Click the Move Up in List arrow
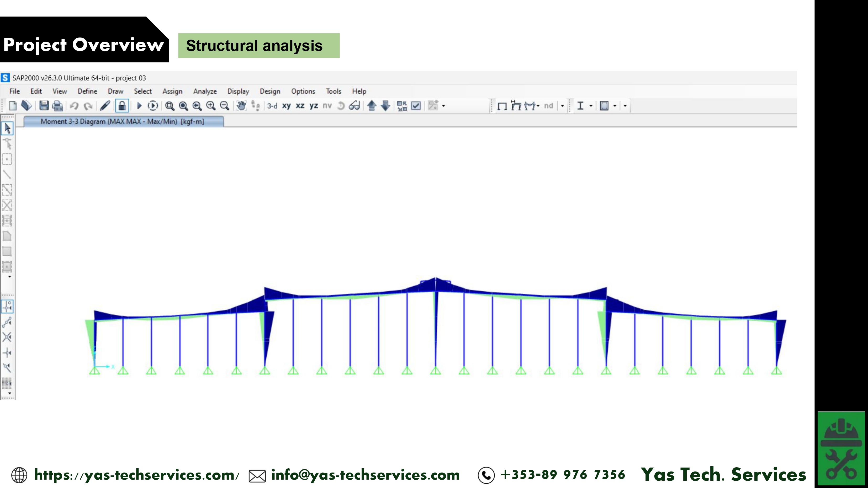The image size is (868, 488). [x=372, y=106]
